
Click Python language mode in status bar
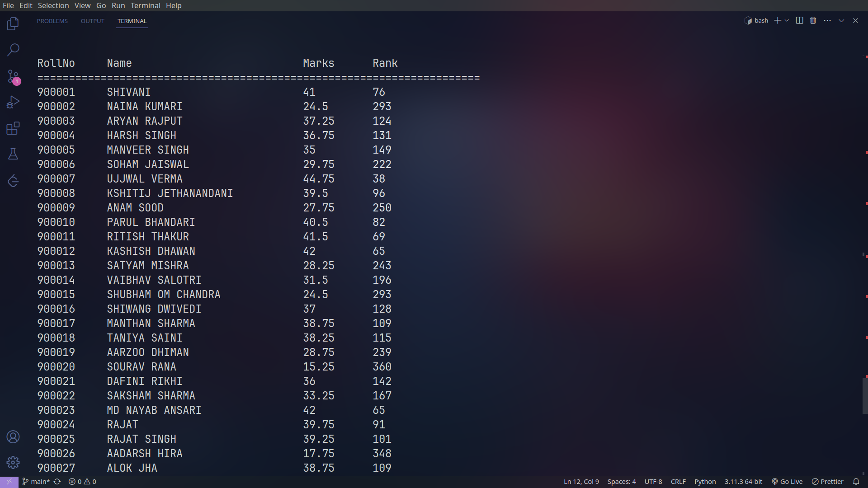705,482
